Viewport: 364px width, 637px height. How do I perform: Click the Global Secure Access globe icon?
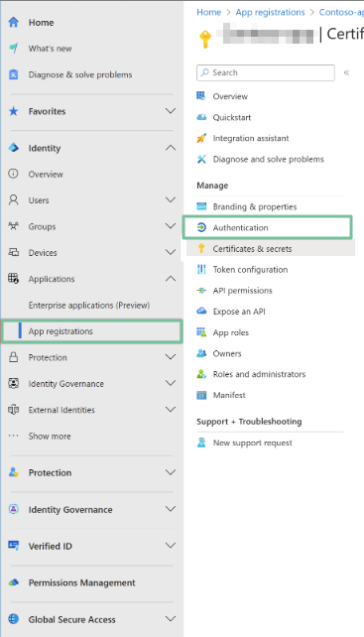pos(14,619)
